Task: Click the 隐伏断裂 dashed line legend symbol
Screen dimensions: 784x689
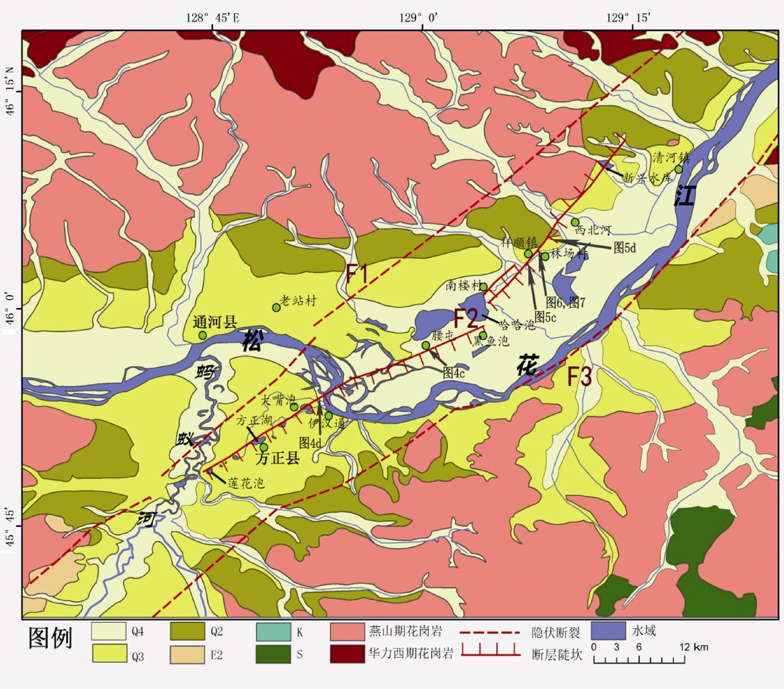Action: coord(490,633)
